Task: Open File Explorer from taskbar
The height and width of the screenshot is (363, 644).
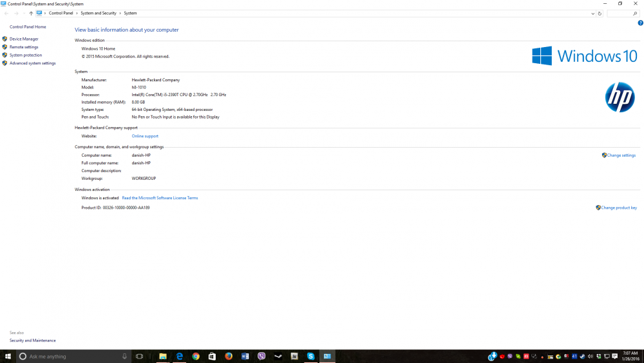Action: coord(163,357)
